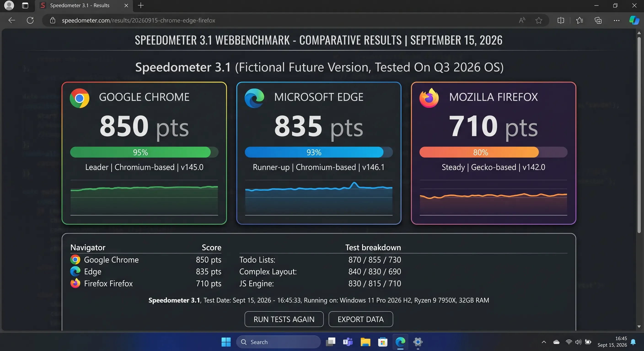Click Chrome's green 95% progress bar
This screenshot has width=644, height=351.
pyautogui.click(x=144, y=152)
